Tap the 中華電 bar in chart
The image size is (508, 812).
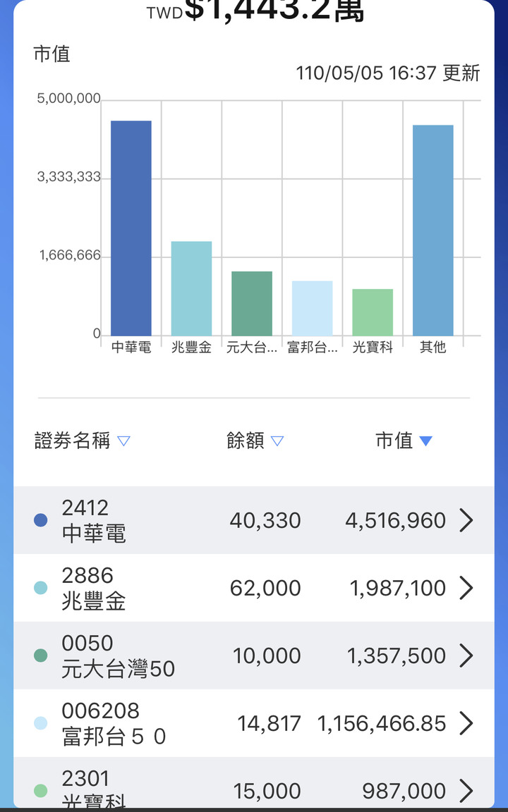point(131,228)
